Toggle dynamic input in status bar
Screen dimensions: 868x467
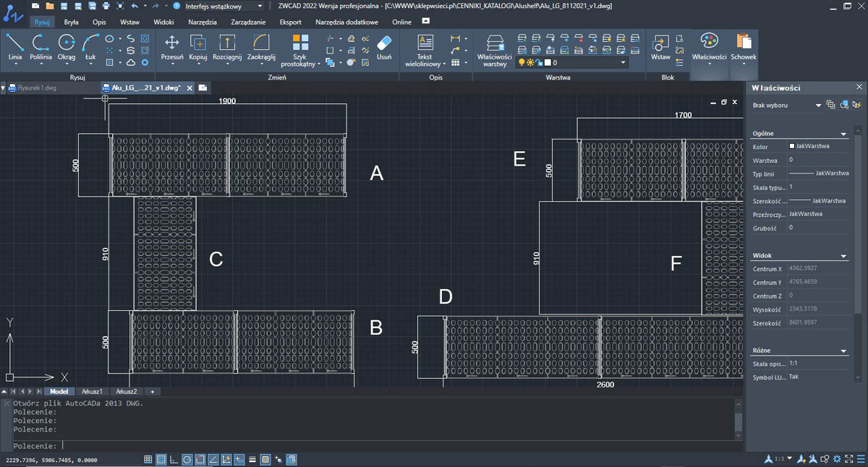[239, 459]
